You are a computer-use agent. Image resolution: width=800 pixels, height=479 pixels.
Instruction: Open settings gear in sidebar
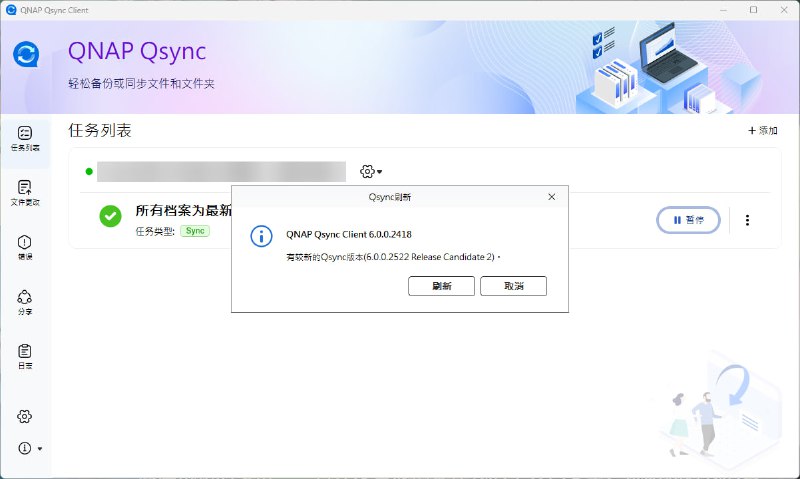point(24,416)
